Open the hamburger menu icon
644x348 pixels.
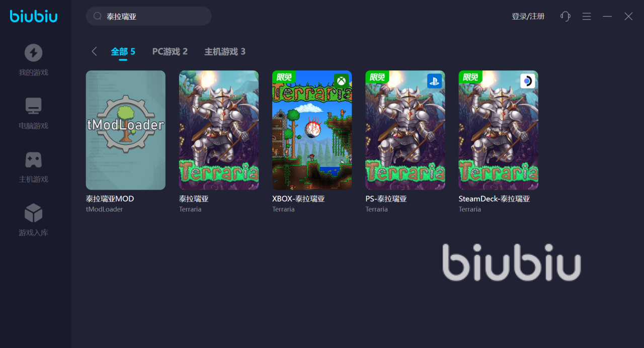(587, 16)
